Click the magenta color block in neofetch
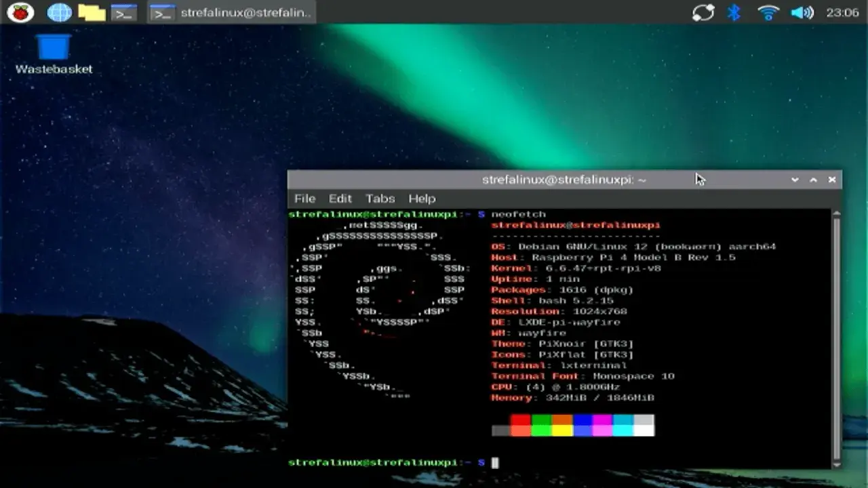868x488 pixels. coord(603,420)
